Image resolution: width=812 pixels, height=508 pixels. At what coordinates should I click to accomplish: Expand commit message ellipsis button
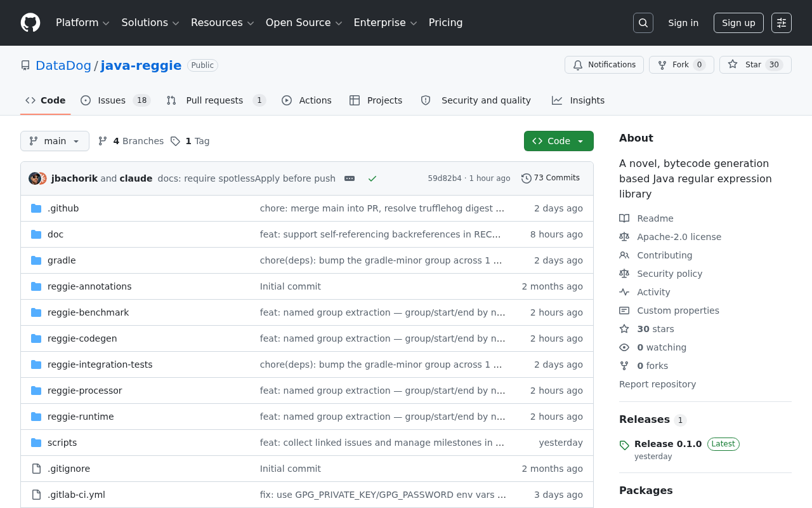coord(350,178)
